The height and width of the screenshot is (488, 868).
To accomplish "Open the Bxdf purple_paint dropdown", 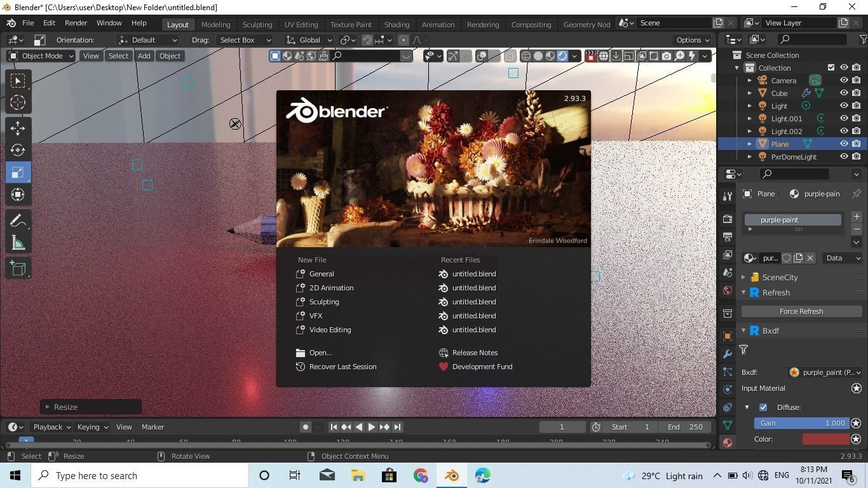I will [825, 372].
